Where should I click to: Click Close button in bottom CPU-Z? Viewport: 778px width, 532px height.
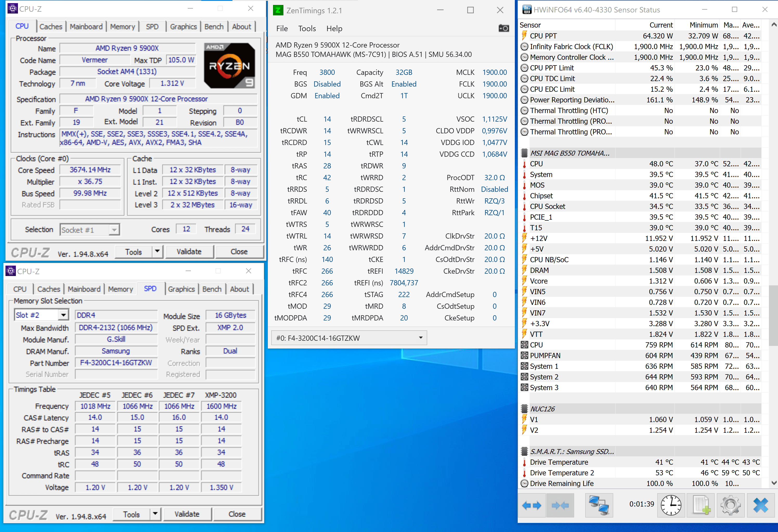click(x=237, y=514)
